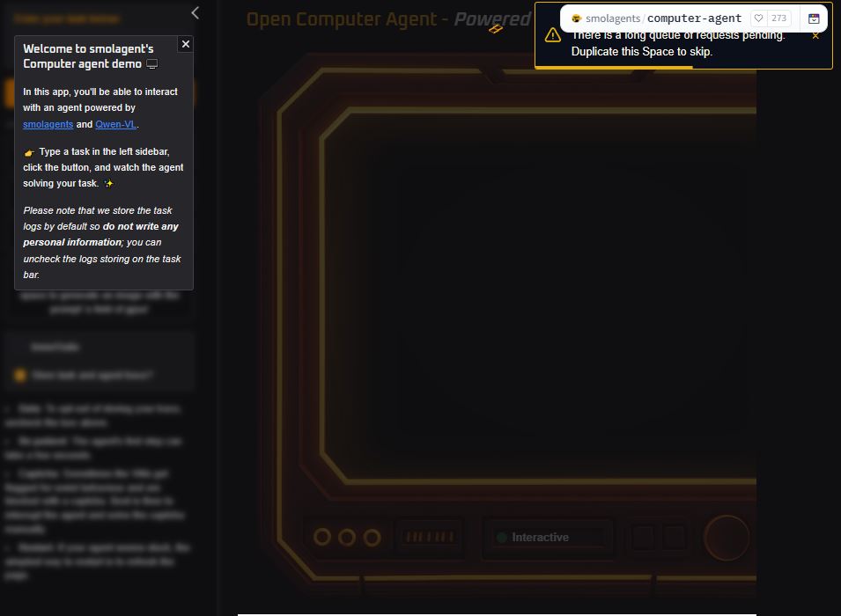This screenshot has height=616, width=841.
Task: Click the 273 likes count
Action: [778, 18]
